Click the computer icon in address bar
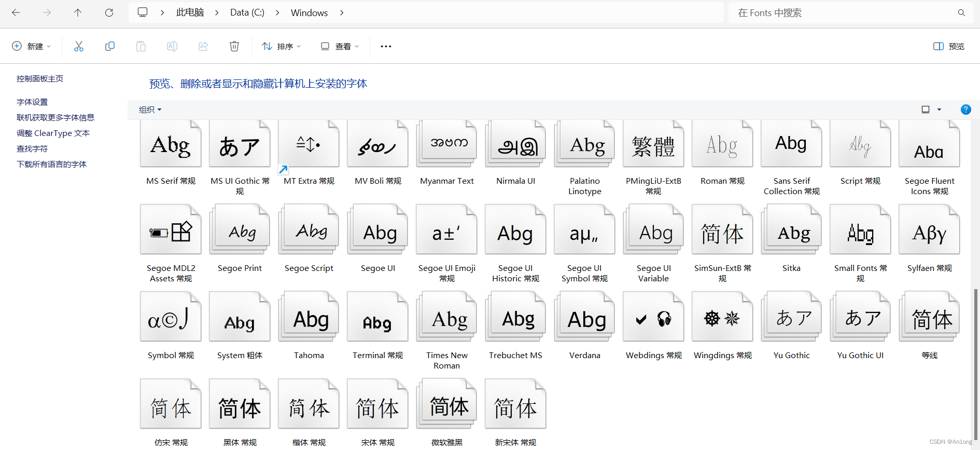 point(143,12)
